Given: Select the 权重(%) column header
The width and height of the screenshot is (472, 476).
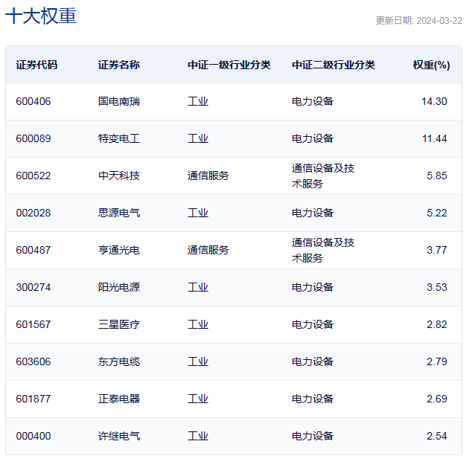Looking at the screenshot, I should [431, 65].
